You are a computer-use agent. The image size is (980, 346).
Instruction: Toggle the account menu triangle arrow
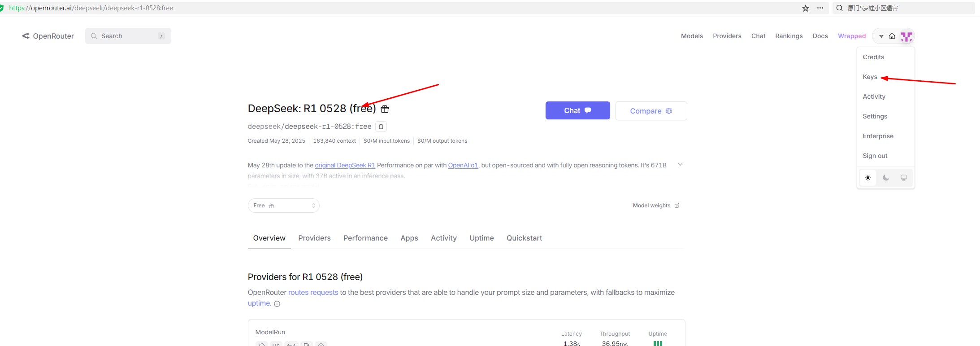(x=881, y=36)
